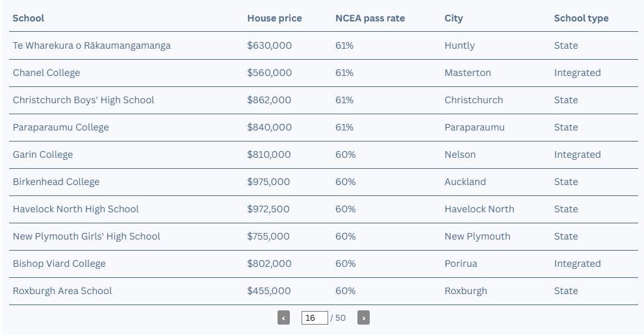Screen dimensions: 644x335
Task: Select New Plymouth Girls' High School
Action: coord(324,236)
